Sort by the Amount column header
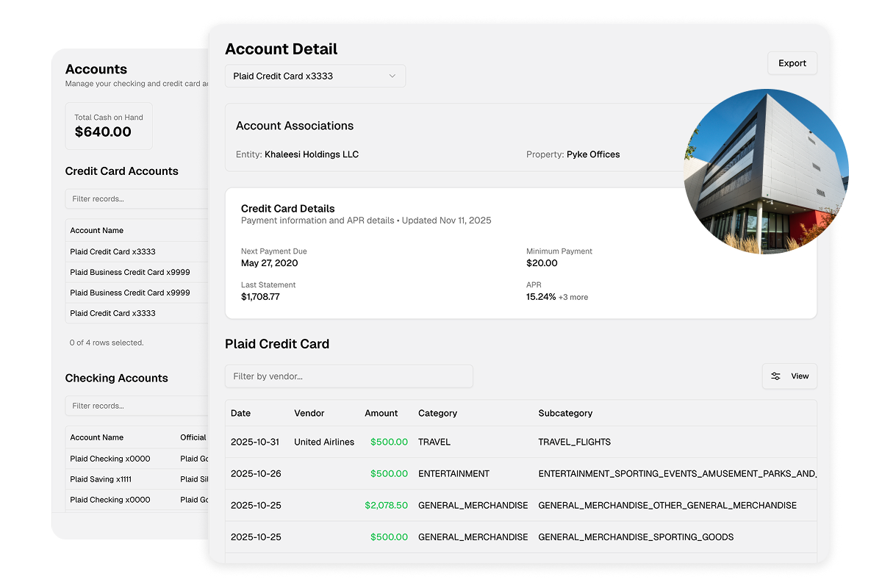This screenshot has width=882, height=588. (381, 413)
